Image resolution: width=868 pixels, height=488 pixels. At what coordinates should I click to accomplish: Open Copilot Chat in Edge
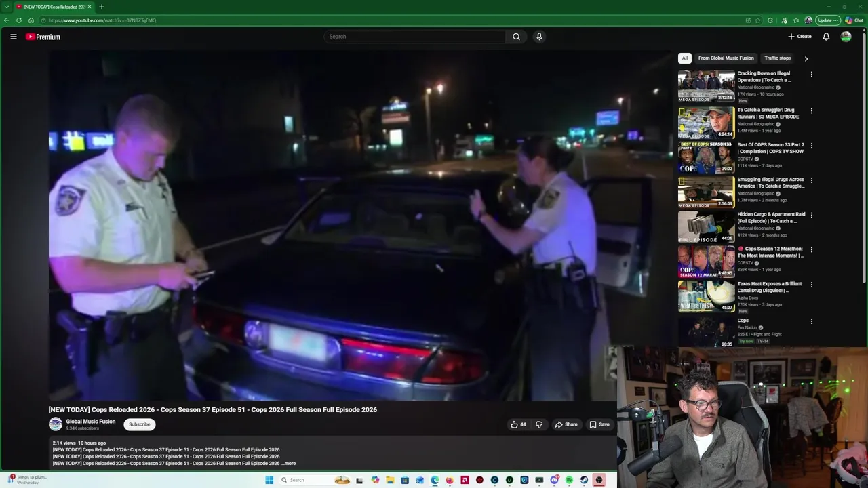854,20
